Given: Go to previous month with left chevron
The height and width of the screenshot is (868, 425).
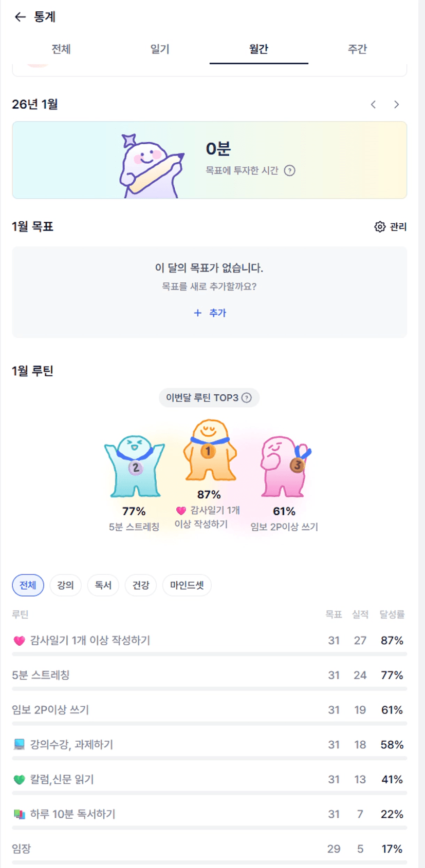Looking at the screenshot, I should point(374,105).
